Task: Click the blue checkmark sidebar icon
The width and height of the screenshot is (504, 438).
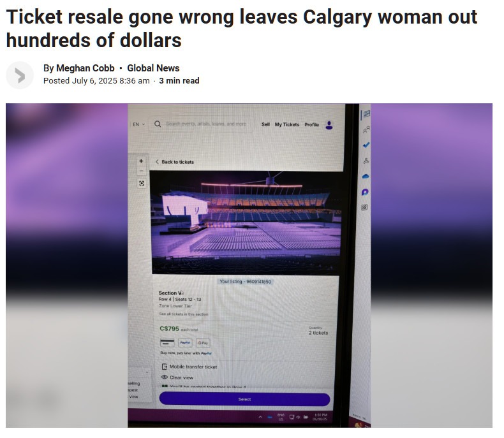Action: [366, 145]
